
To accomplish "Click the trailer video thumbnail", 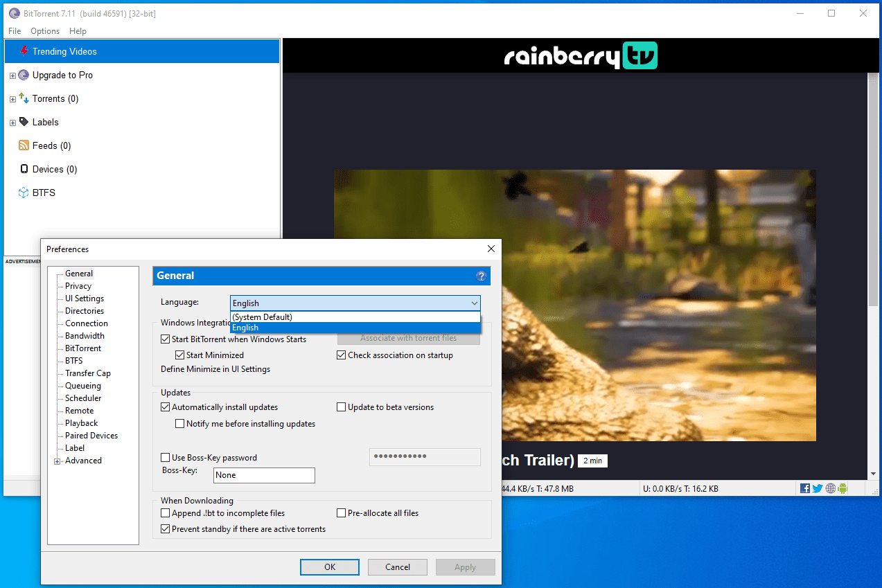I will (574, 305).
